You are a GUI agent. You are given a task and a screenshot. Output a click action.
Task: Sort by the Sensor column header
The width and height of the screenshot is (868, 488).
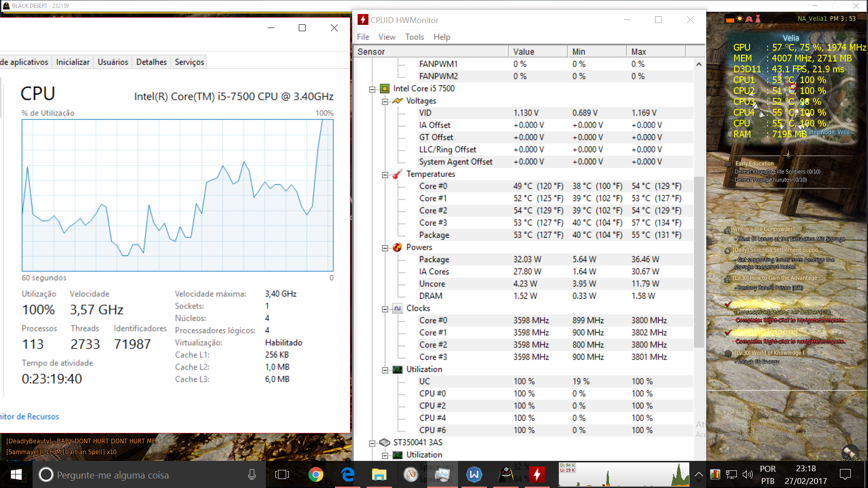pos(431,52)
